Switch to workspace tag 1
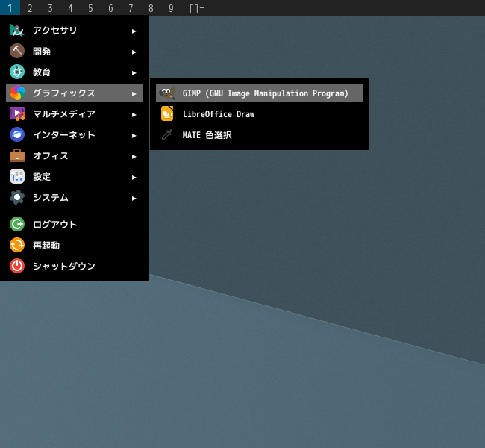The height and width of the screenshot is (448, 485). coord(10,8)
